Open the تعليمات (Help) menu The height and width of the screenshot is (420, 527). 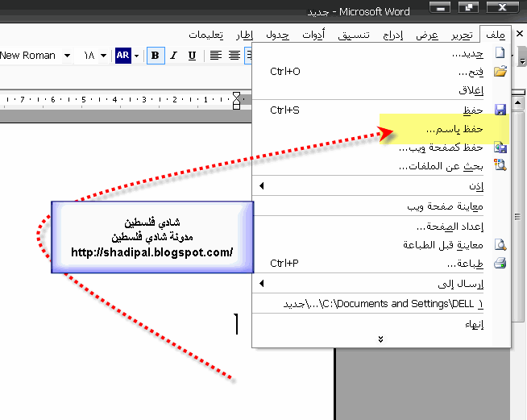(x=205, y=35)
